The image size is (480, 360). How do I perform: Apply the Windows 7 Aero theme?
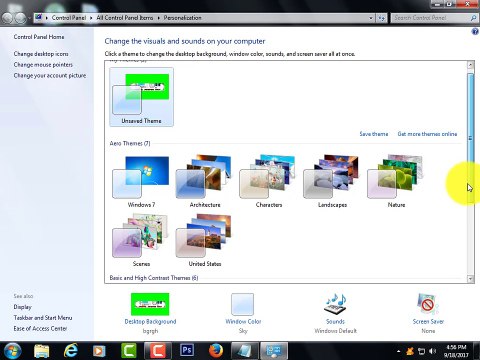141,182
